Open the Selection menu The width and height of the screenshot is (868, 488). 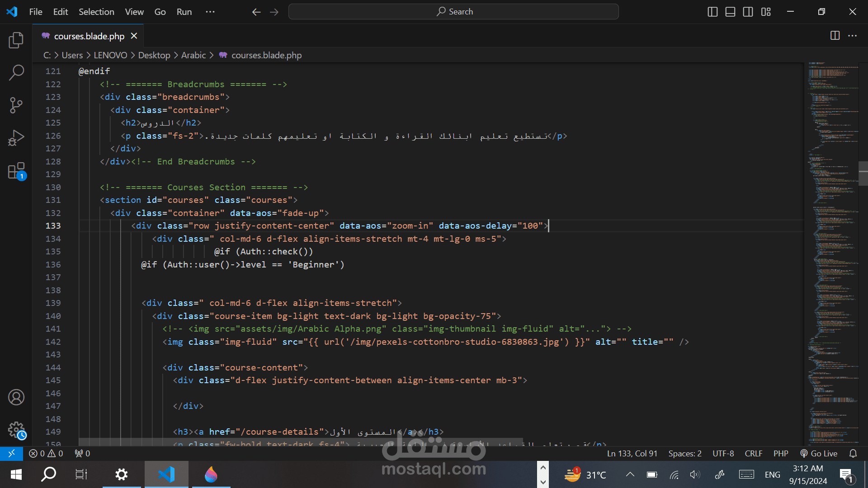96,12
